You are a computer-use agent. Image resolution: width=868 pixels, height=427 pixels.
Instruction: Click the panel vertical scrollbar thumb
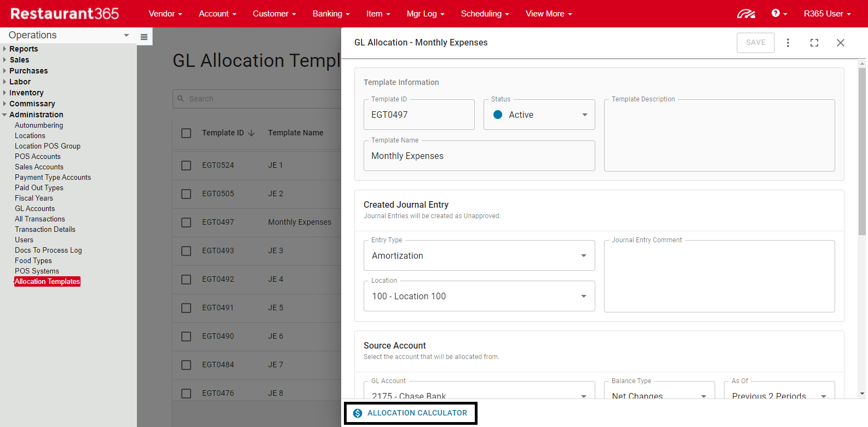(862, 152)
